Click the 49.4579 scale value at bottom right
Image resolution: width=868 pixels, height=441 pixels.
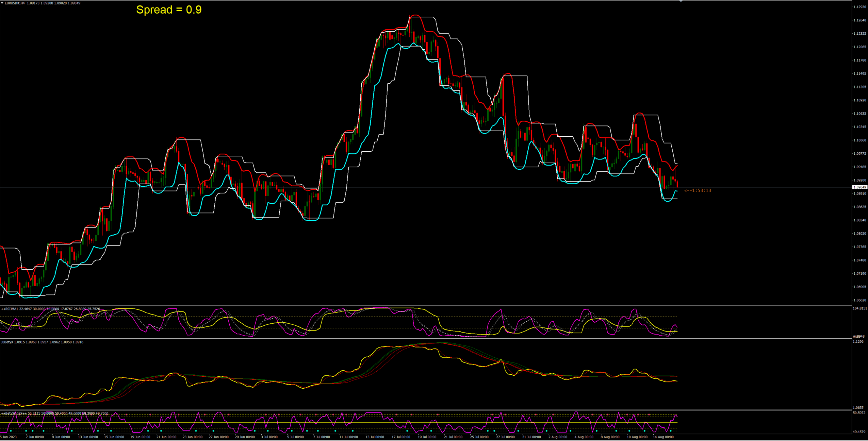click(859, 432)
